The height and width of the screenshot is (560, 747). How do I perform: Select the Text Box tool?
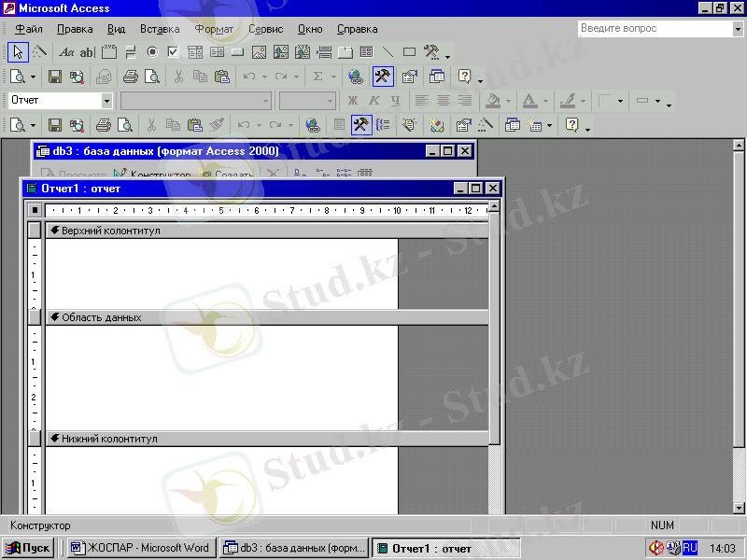pos(88,52)
